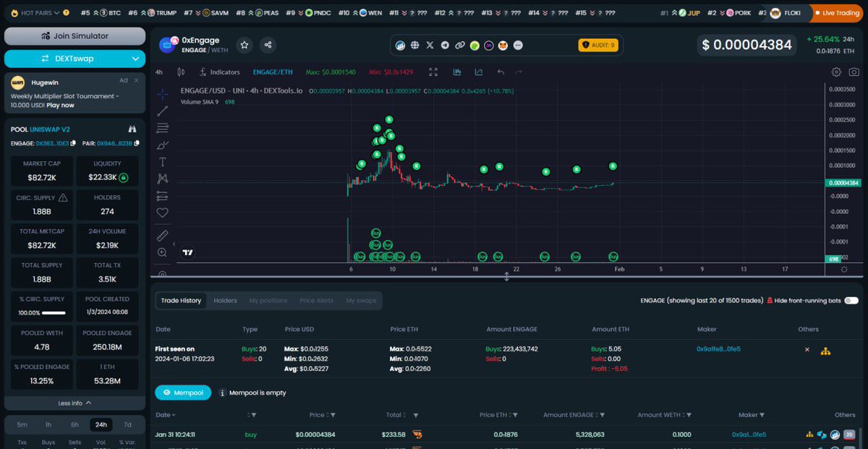Open the Live Trading tab
The height and width of the screenshot is (449, 868).
(837, 13)
